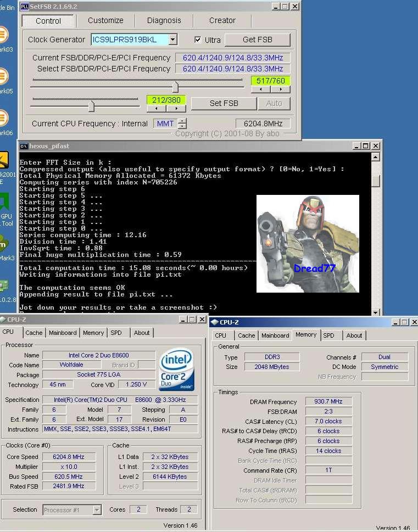Open Mainboard tab in left CPU-Z window
This screenshot has height=532, width=418.
63,333
